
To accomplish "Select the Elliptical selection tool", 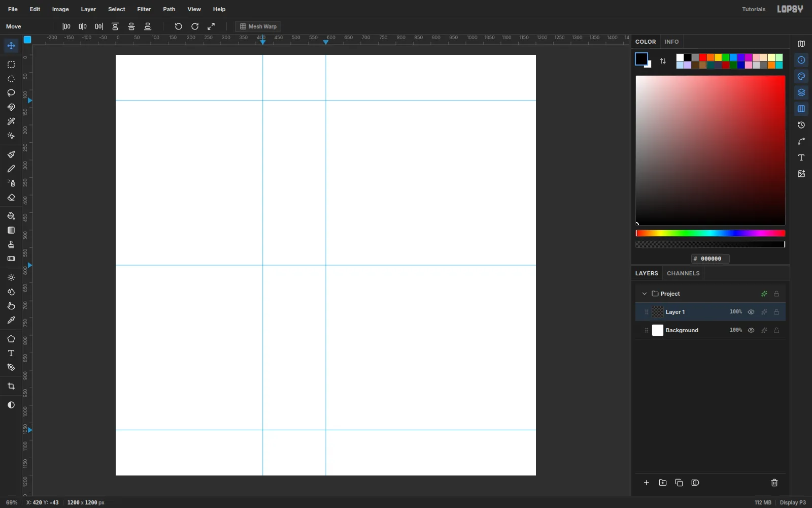I will click(x=11, y=79).
